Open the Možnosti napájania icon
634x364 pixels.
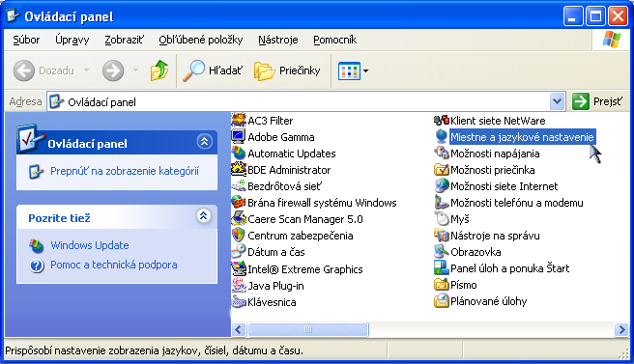pyautogui.click(x=442, y=154)
